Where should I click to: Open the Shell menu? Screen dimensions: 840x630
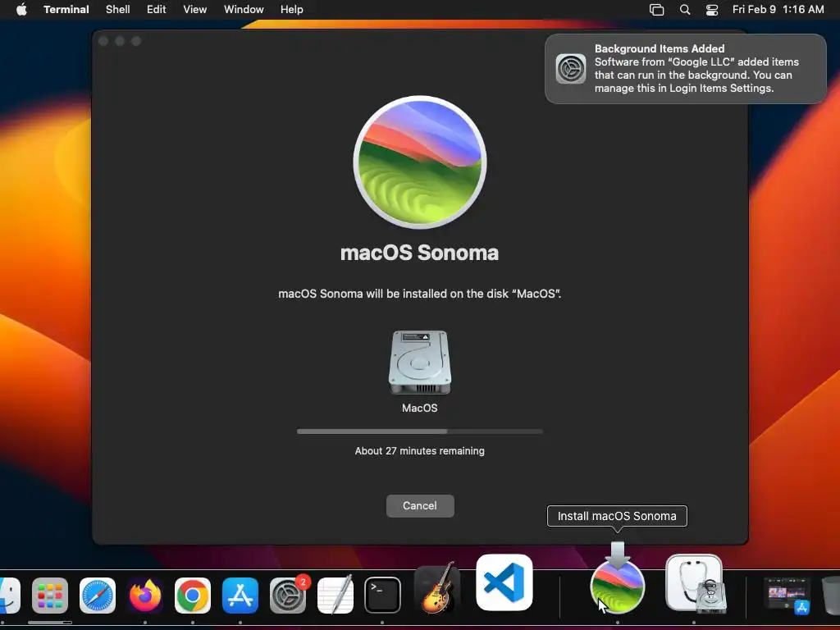click(118, 9)
